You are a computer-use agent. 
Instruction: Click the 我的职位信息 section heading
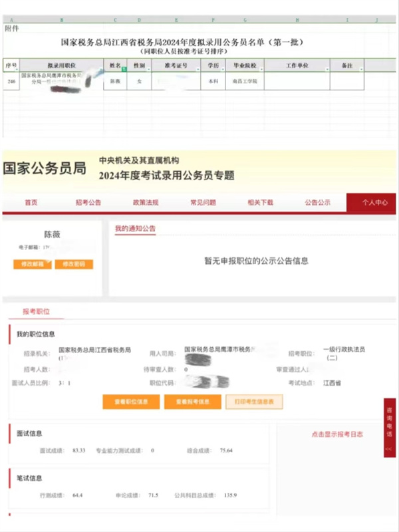(x=36, y=334)
